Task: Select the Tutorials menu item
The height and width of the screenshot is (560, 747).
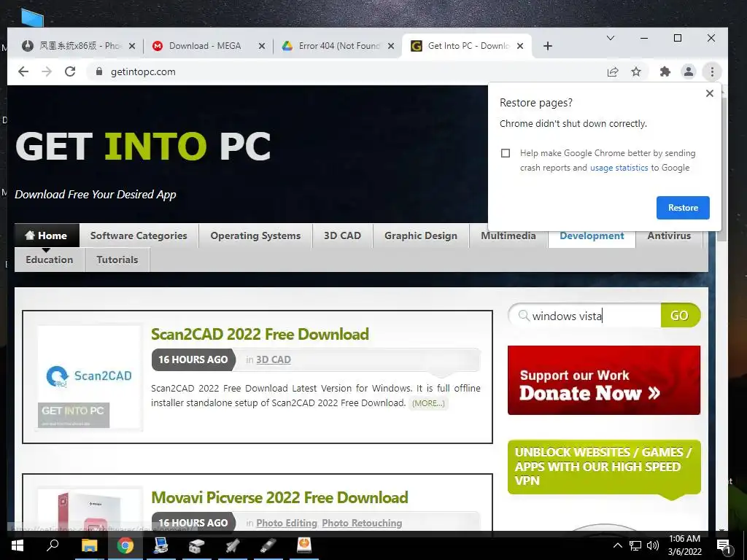Action: (117, 260)
